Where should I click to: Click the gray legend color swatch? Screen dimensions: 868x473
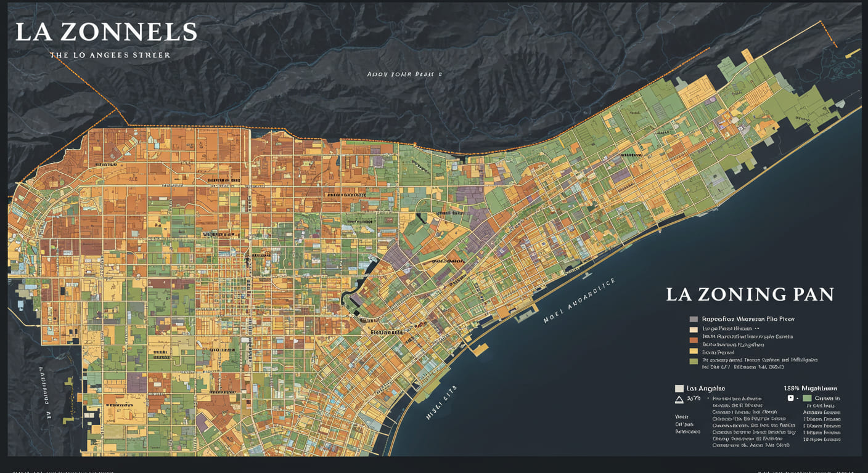click(x=694, y=320)
